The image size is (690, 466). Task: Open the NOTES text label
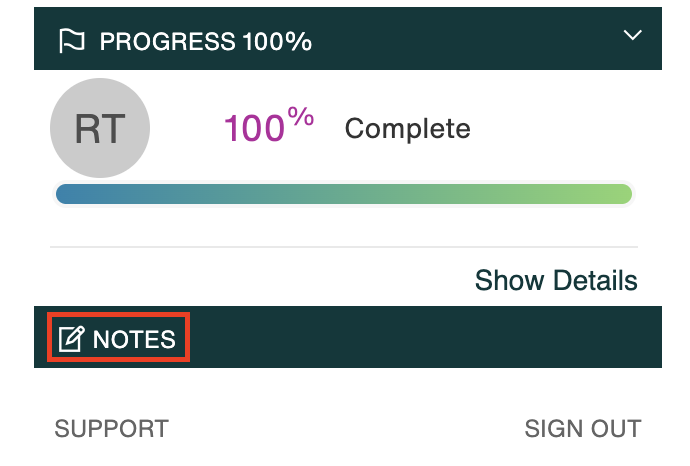tap(134, 339)
